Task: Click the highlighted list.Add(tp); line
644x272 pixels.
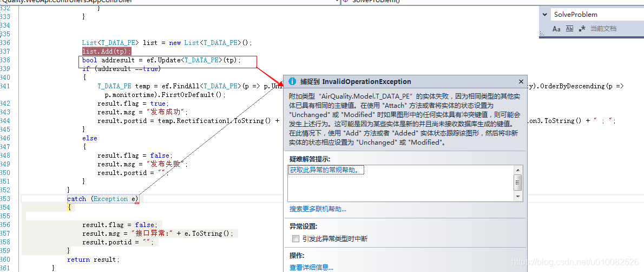Action: tap(107, 51)
